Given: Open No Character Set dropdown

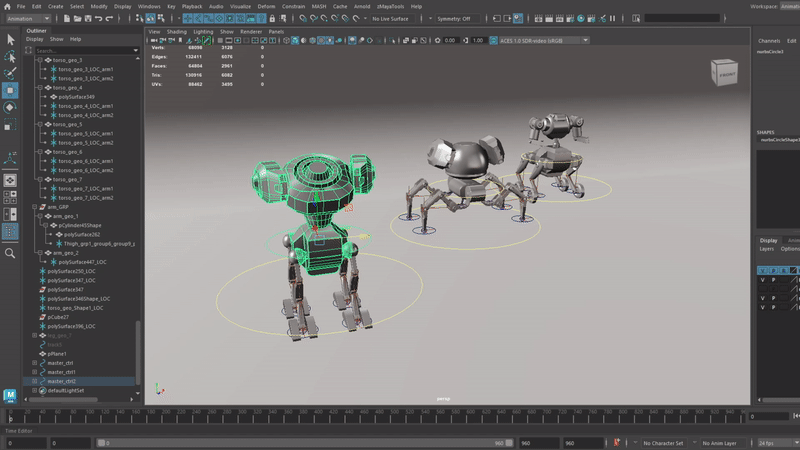Looking at the screenshot, I should 663,443.
